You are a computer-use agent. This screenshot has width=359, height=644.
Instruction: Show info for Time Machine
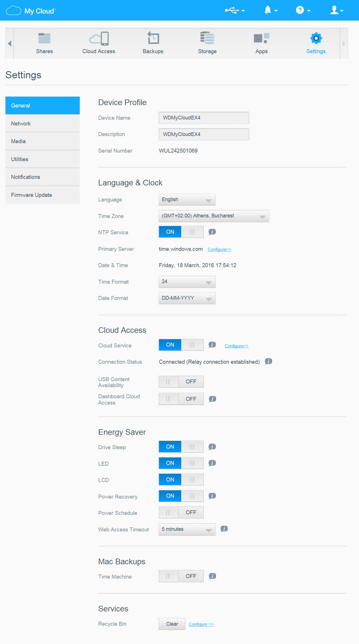click(212, 576)
